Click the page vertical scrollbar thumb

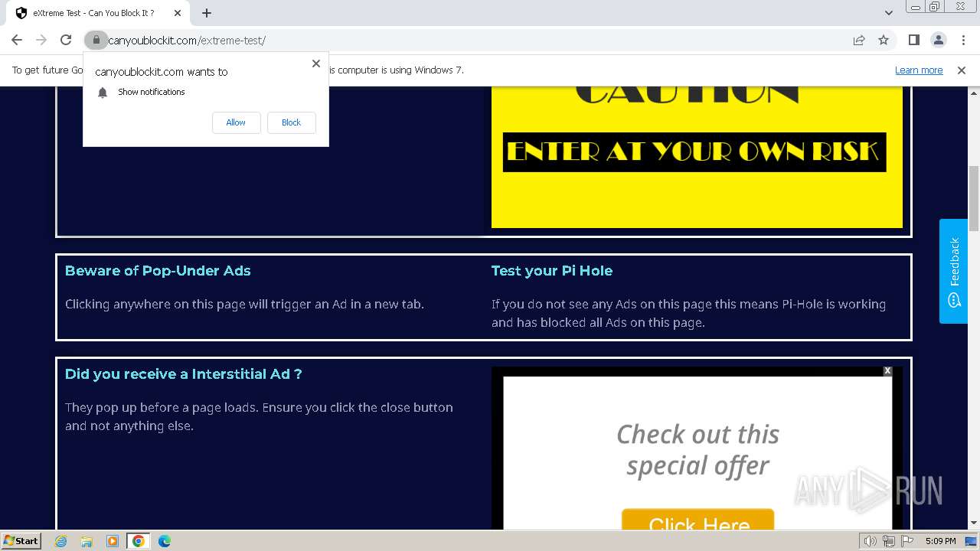tap(974, 198)
